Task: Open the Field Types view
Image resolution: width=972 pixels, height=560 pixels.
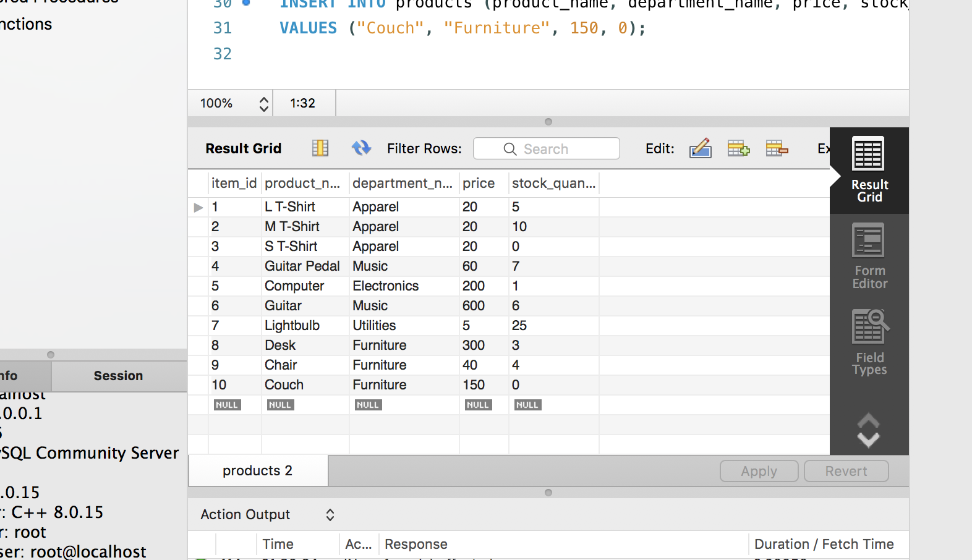Action: click(x=869, y=343)
